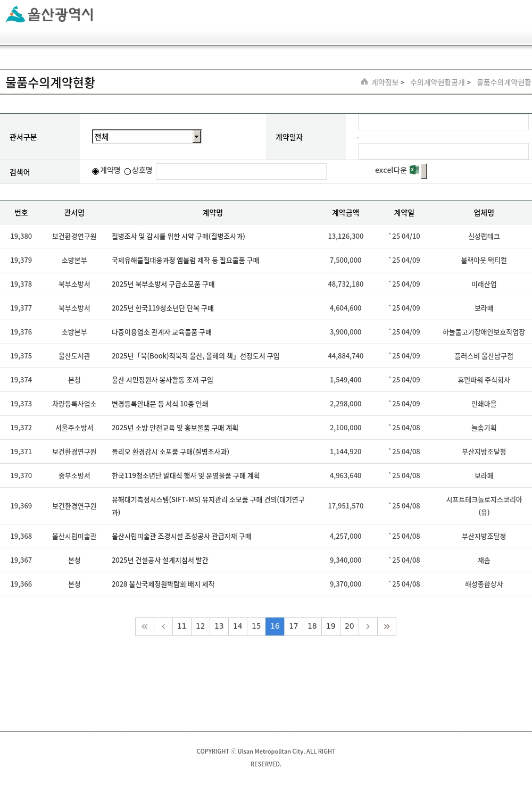Open the 관서구분 dropdown showing 전체
The width and height of the screenshot is (532, 785).
point(147,137)
